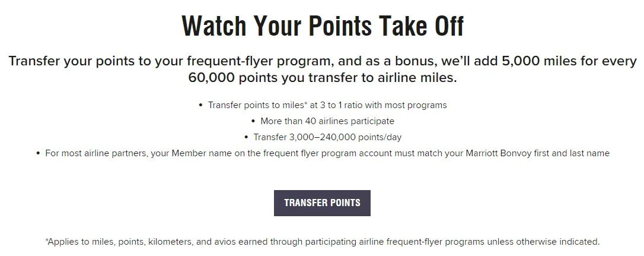The height and width of the screenshot is (256, 644).
Task: Click the Member name match requirement bullet
Action: [327, 153]
